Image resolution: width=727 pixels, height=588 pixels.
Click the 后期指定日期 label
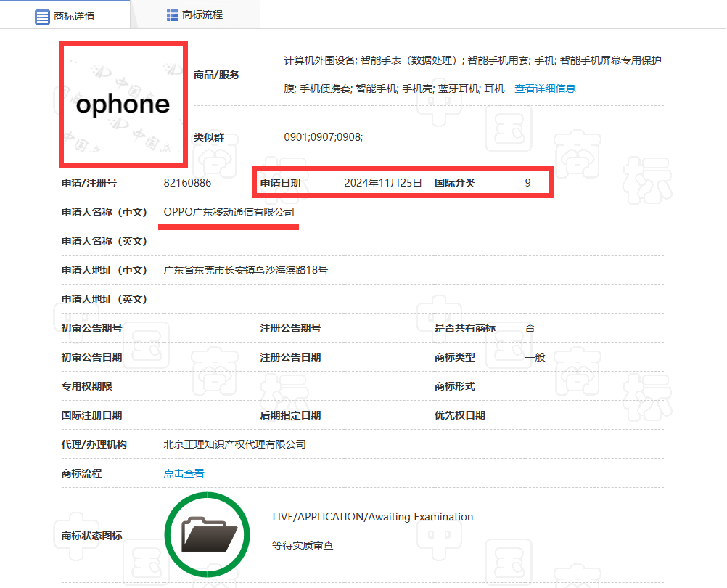point(291,415)
